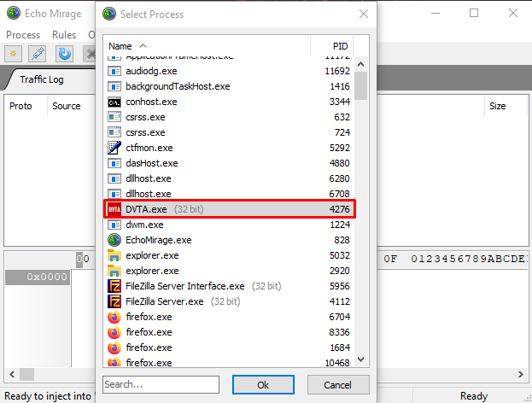Screen dimensions: 532x403
Task: Select DVTA.exe process name text
Action: (146, 209)
